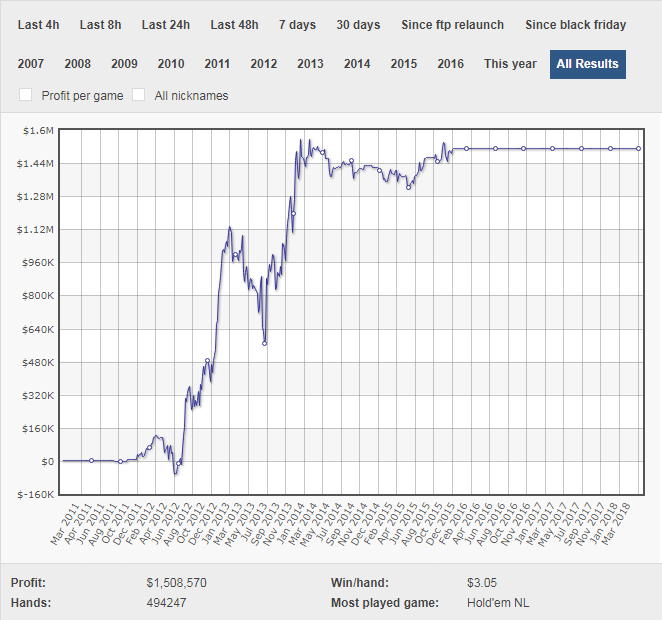Select the Last 4h time filter
Screen dimensions: 662x620
click(38, 25)
